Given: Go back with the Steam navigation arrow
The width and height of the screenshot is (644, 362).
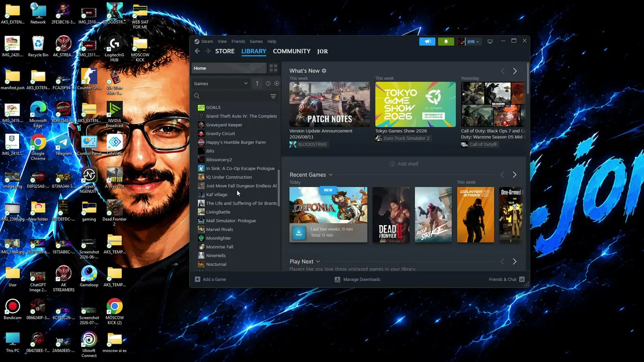Looking at the screenshot, I should point(197,51).
